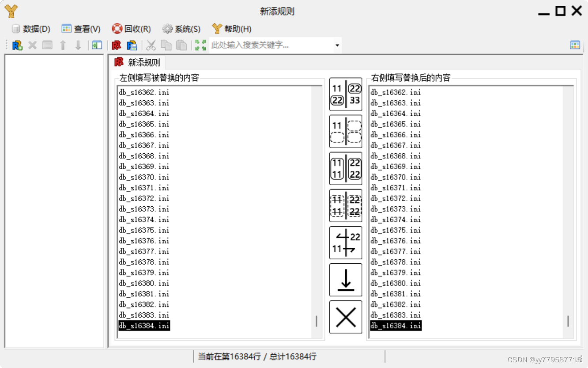Click the grayed delete X toolbar icon

(32, 45)
